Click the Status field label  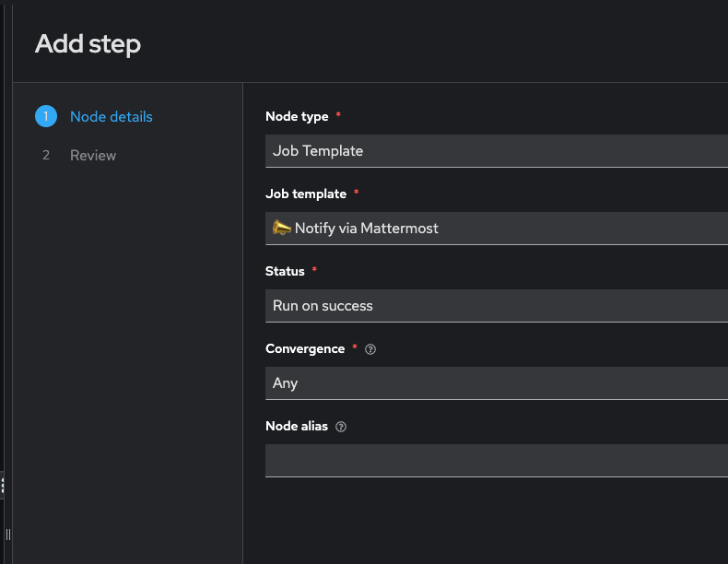[285, 271]
